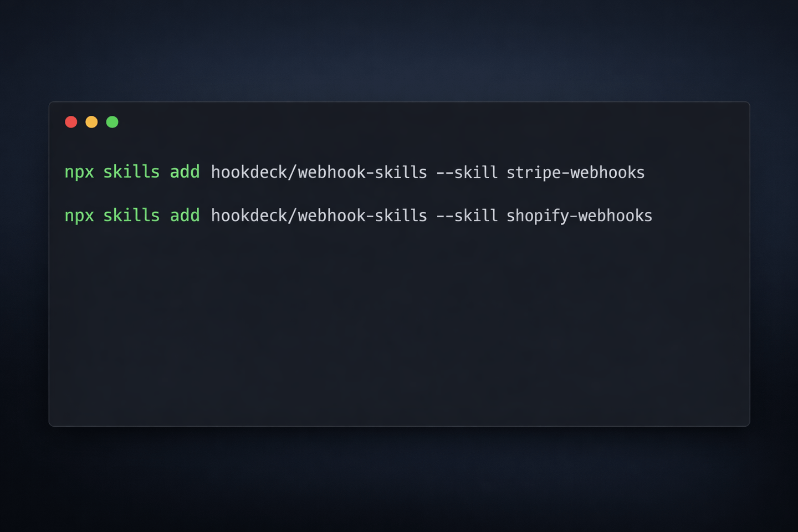
Task: Click "skills" in the shopify-webhooks command line
Action: coord(131,215)
